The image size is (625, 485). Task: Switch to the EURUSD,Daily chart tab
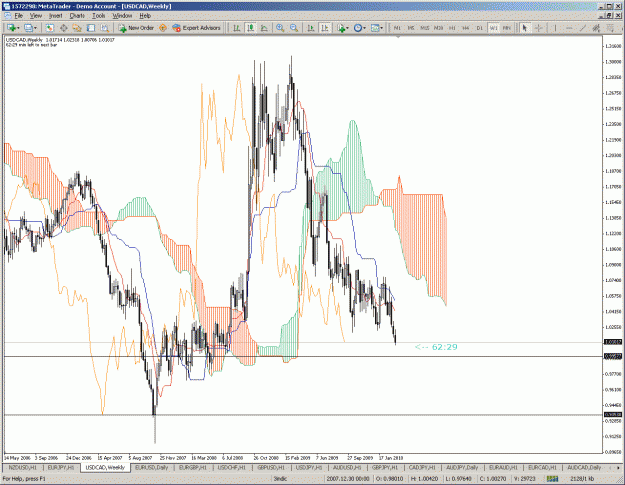coord(151,467)
